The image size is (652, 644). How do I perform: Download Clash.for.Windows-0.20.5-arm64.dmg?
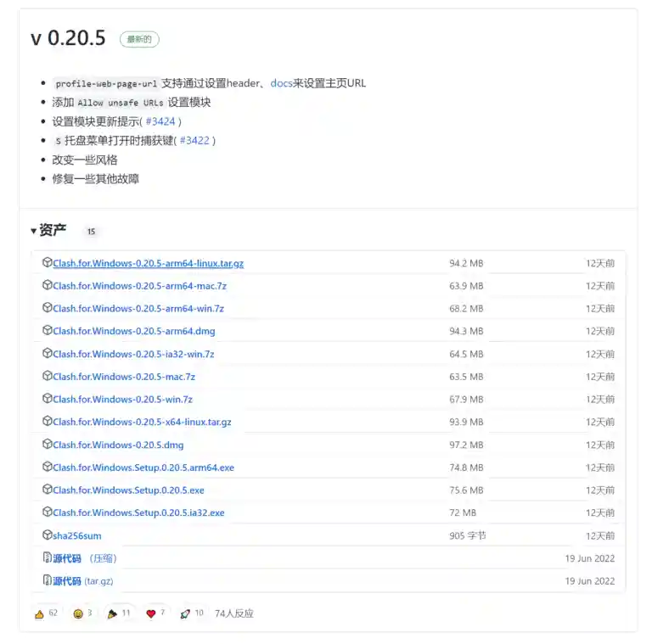pyautogui.click(x=134, y=331)
